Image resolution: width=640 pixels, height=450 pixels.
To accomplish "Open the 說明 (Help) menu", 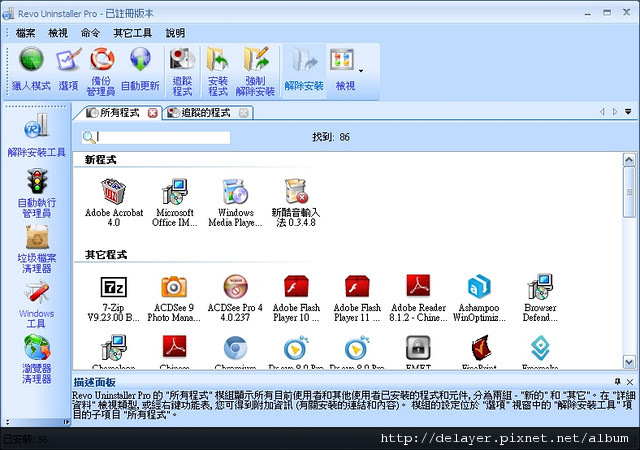I will click(176, 33).
